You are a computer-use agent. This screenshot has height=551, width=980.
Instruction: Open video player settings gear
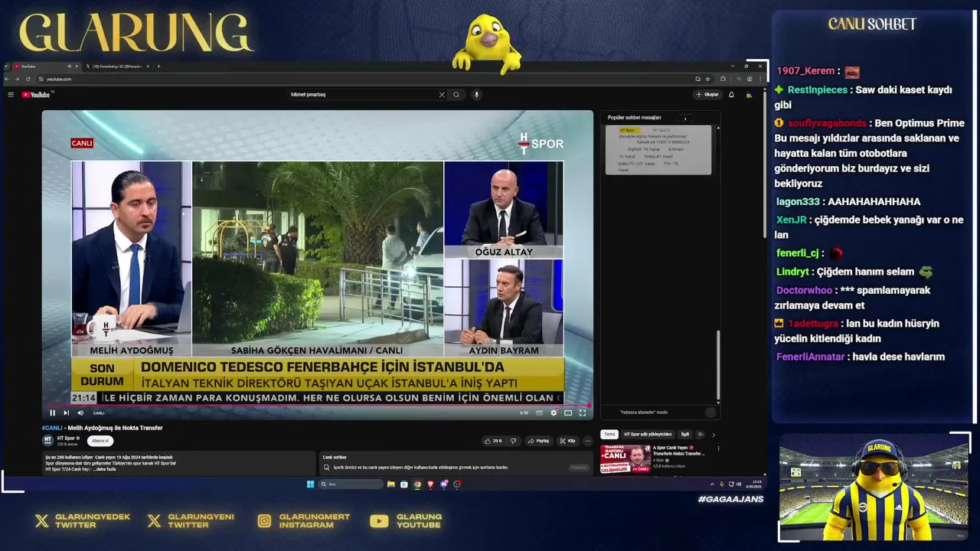[x=554, y=412]
